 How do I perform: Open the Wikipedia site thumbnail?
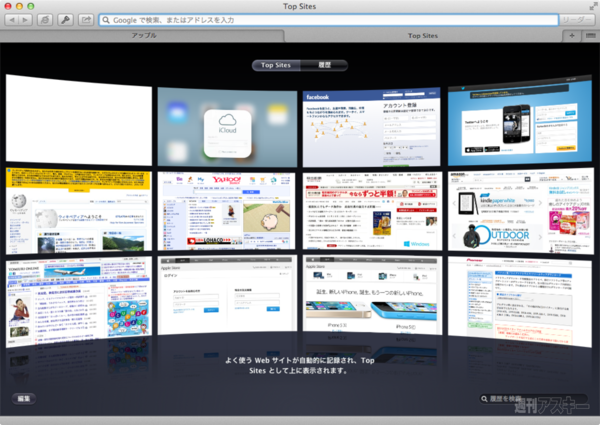coord(79,211)
